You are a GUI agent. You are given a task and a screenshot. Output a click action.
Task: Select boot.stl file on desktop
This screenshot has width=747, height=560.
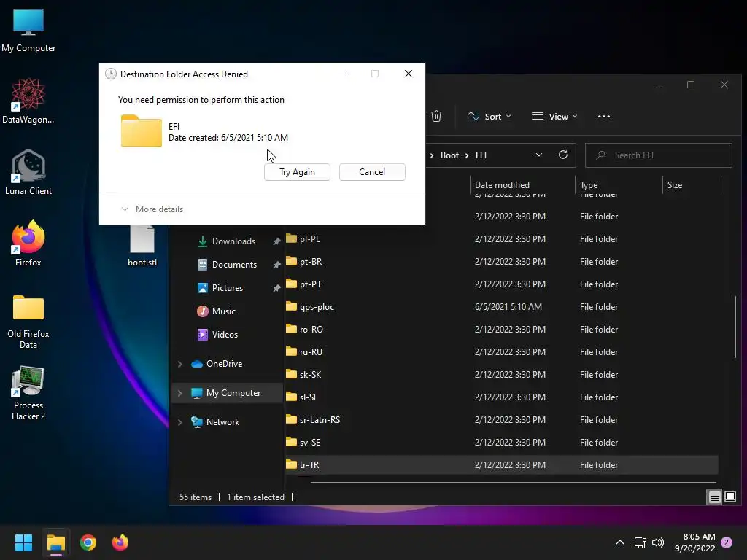pos(142,246)
